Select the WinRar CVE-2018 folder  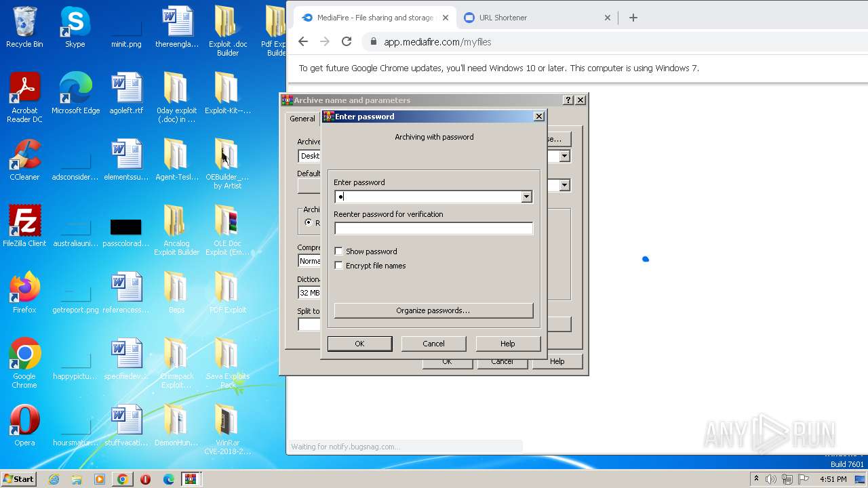click(x=227, y=430)
